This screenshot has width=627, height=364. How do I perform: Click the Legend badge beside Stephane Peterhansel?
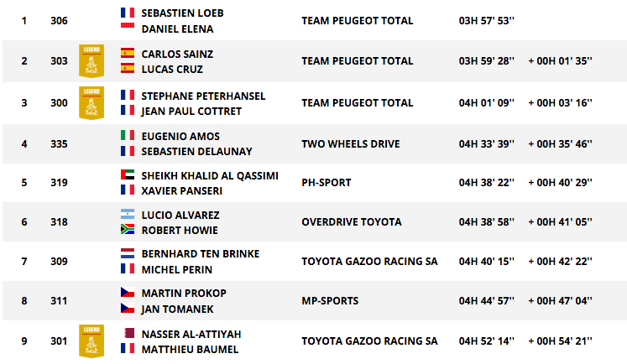pyautogui.click(x=91, y=102)
